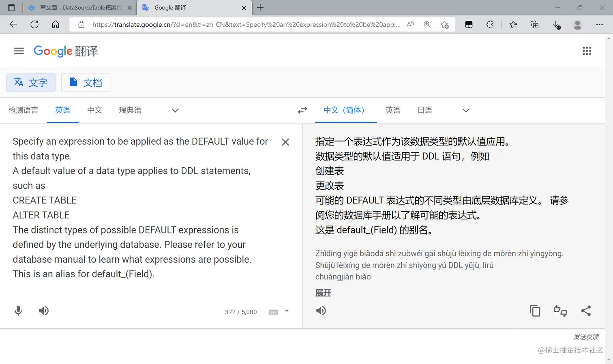The height and width of the screenshot is (364, 613).
Task: Edit the English source text box
Action: [140, 208]
